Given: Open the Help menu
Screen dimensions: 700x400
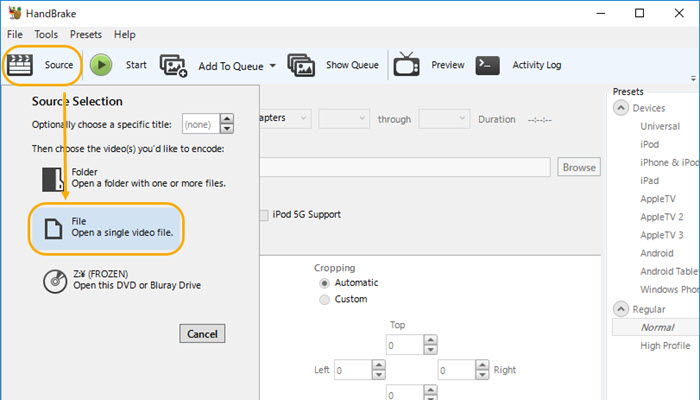Looking at the screenshot, I should [x=125, y=34].
